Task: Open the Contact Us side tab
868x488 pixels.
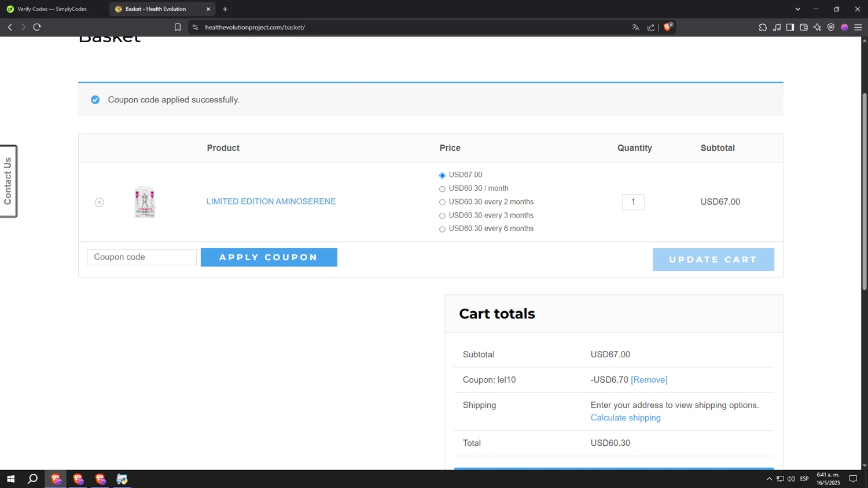Action: [x=8, y=181]
